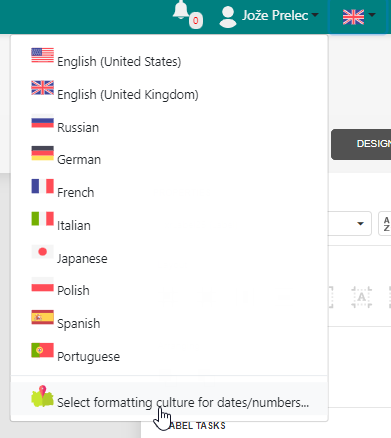Click the Polish flag icon
This screenshot has height=438, width=391.
(42, 284)
